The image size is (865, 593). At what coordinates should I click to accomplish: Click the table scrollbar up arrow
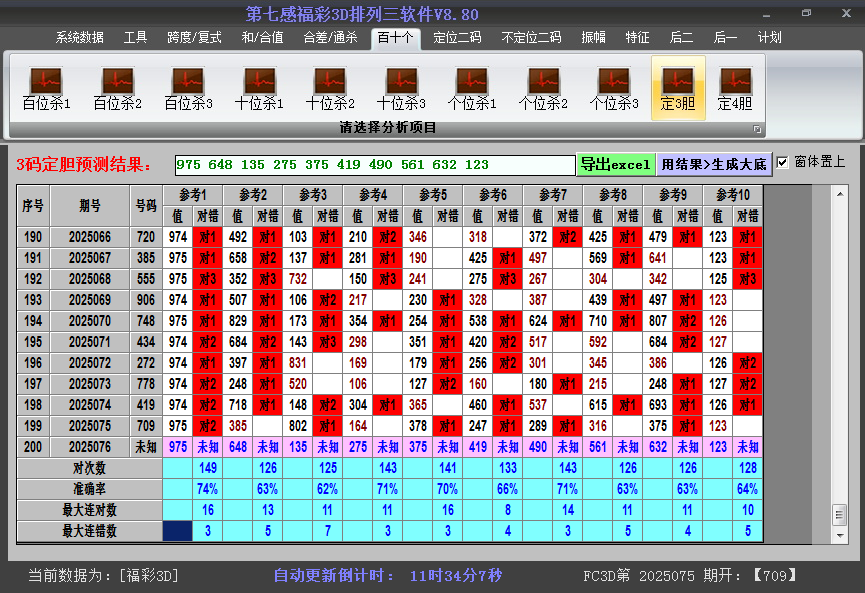(840, 194)
